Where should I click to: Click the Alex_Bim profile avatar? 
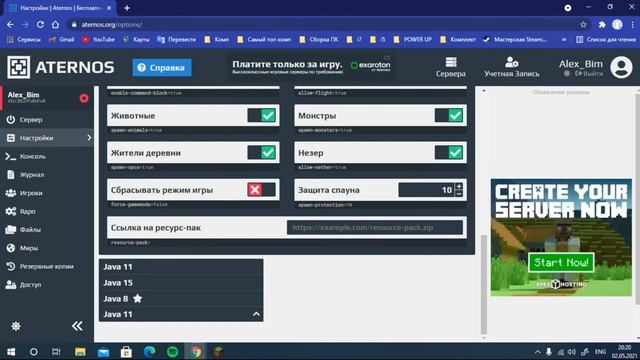pyautogui.click(x=621, y=67)
